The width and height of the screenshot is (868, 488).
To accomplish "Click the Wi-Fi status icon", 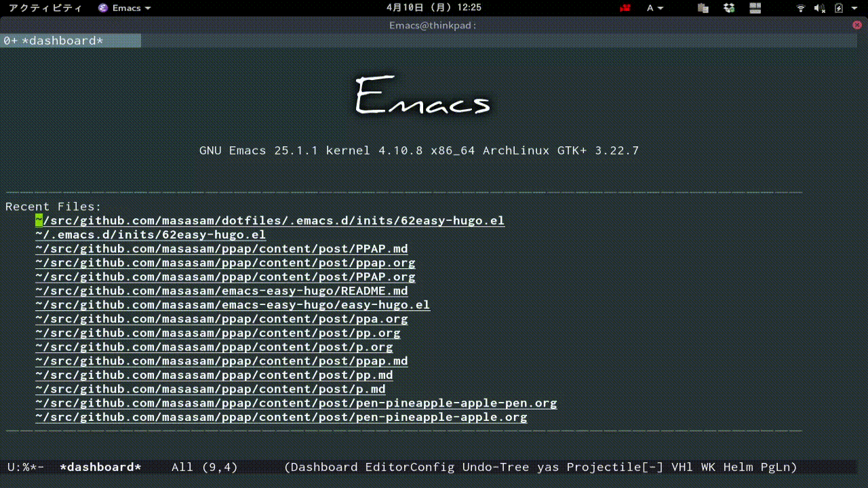I will (x=801, y=8).
